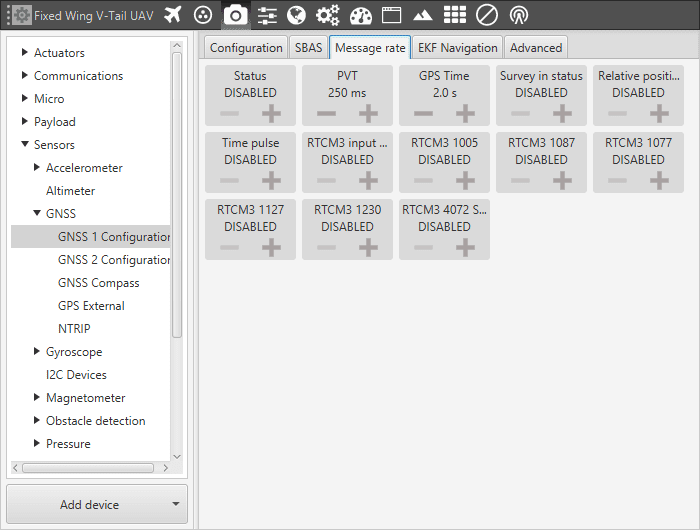Image resolution: width=700 pixels, height=530 pixels.
Task: Click plus on Relative position card
Action: tap(659, 113)
